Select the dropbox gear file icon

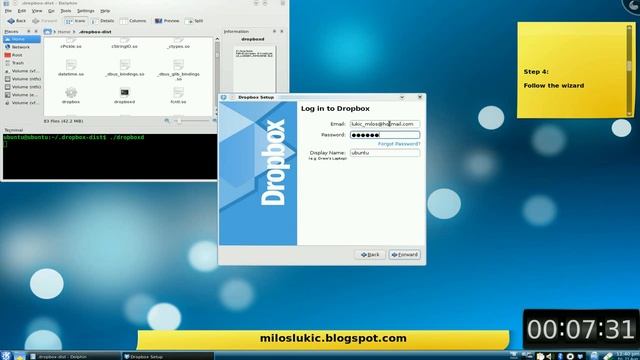(71, 93)
